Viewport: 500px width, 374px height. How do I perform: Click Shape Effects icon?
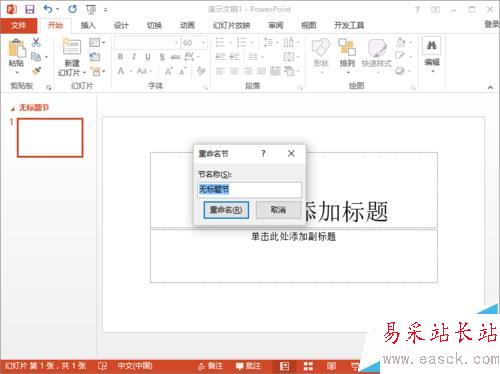[400, 71]
